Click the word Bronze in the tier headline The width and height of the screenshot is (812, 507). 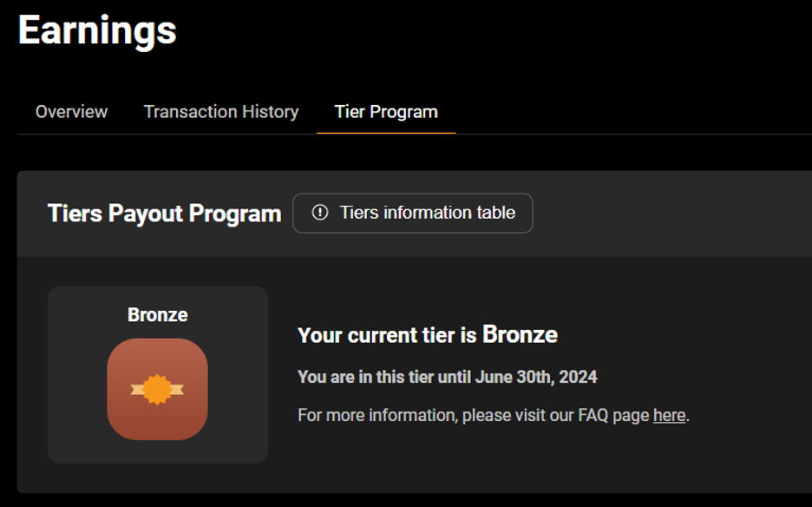tap(520, 334)
